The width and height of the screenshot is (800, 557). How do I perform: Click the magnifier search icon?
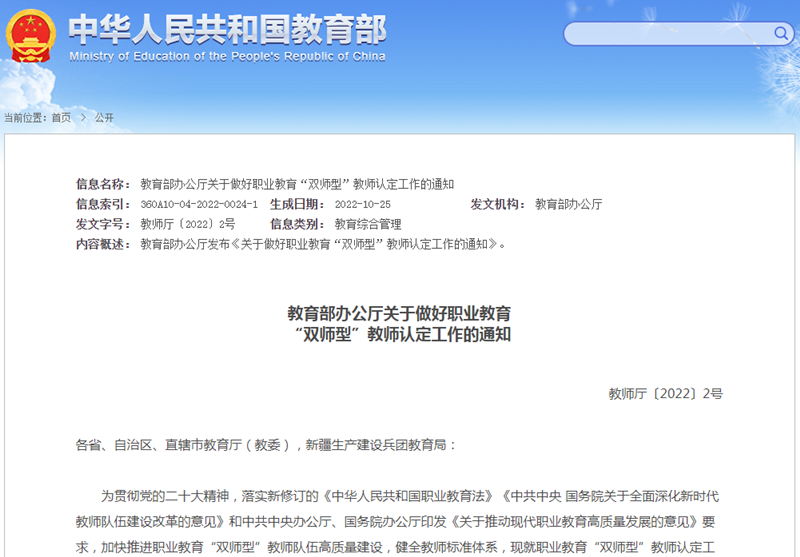click(x=781, y=34)
